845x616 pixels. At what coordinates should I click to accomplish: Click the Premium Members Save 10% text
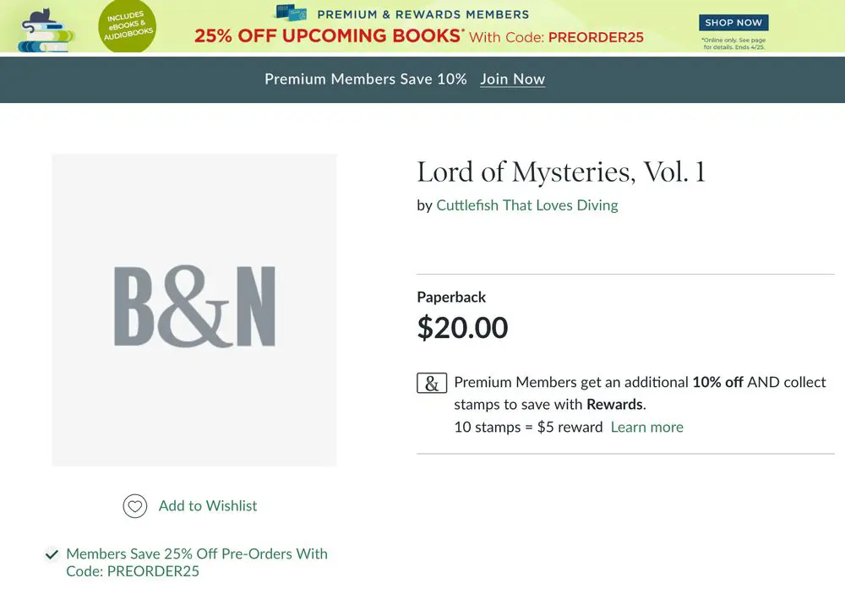(365, 79)
